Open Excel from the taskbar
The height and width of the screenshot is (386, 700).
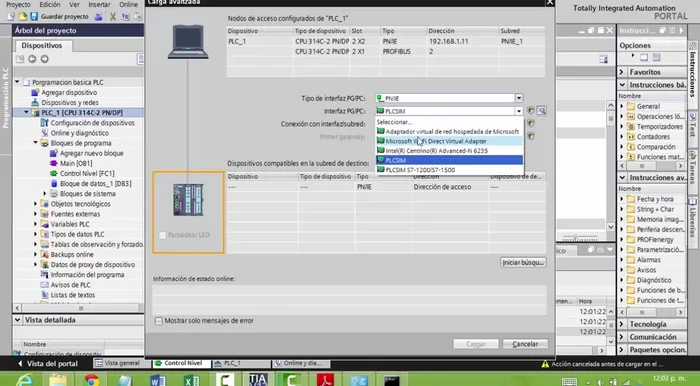pos(192,381)
